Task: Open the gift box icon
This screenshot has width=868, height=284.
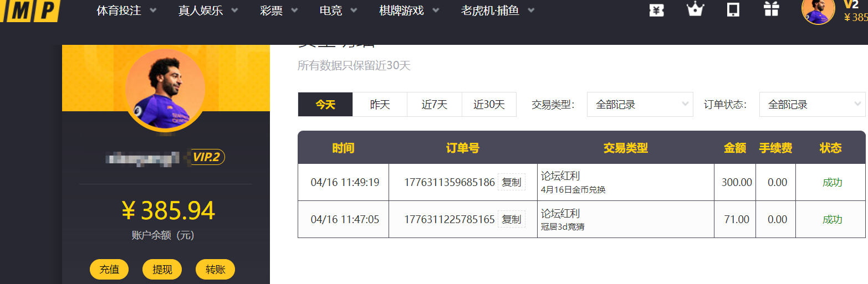Action: click(771, 9)
